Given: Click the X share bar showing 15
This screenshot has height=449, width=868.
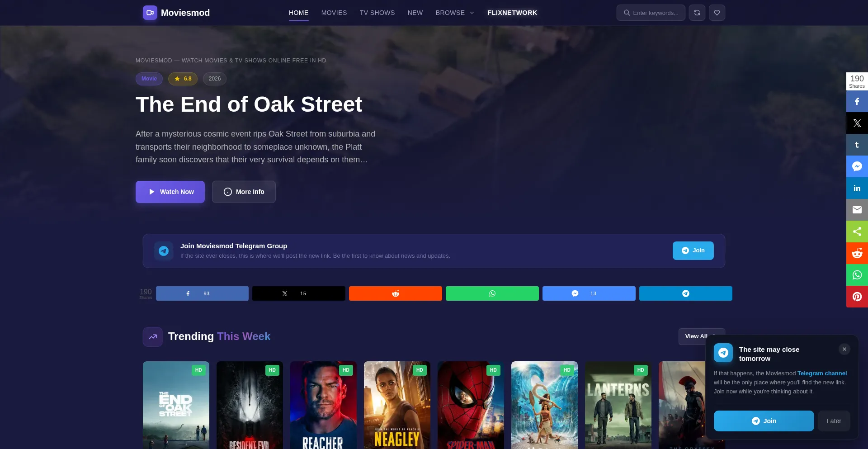Looking at the screenshot, I should tap(299, 293).
